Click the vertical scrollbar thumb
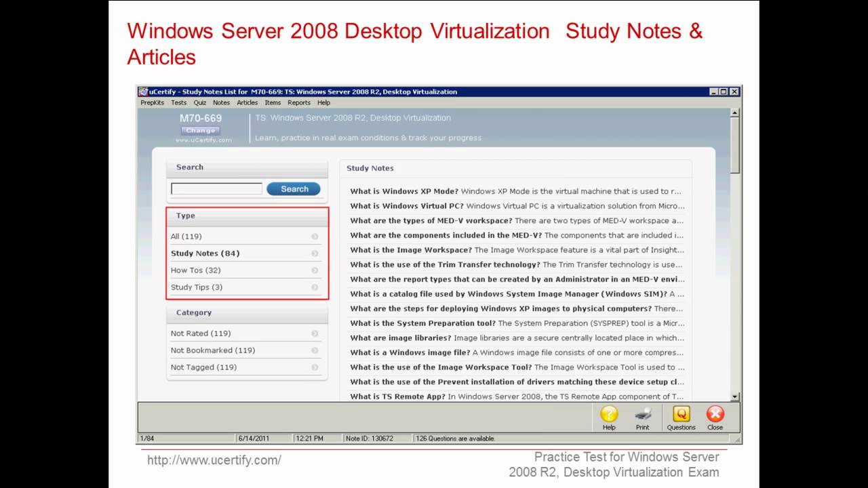Viewport: 868px width, 488px height. tap(735, 146)
